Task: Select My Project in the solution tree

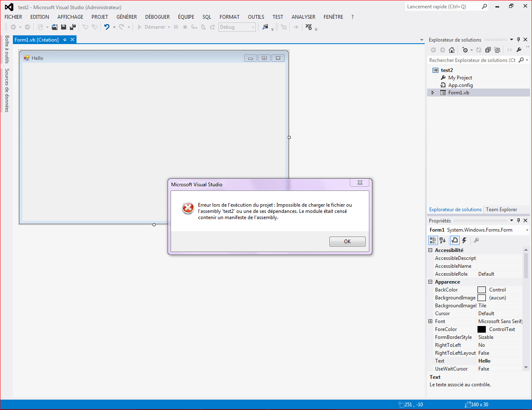Action: coord(460,78)
